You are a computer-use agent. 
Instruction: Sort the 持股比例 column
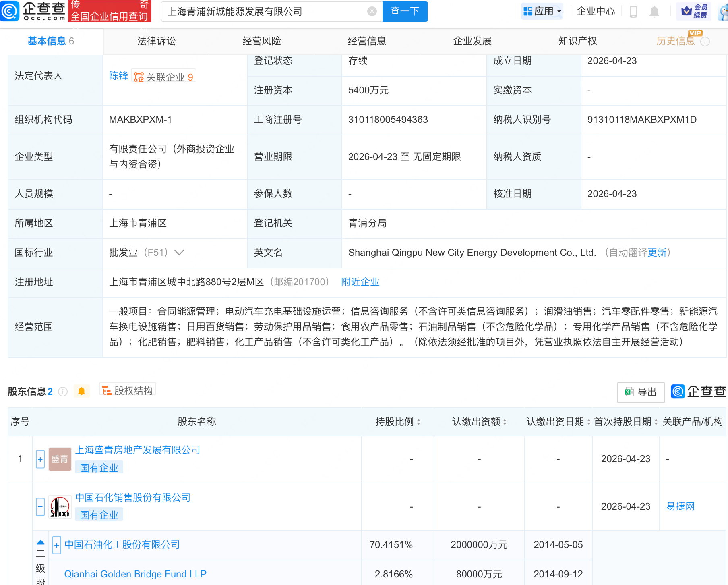(x=418, y=422)
